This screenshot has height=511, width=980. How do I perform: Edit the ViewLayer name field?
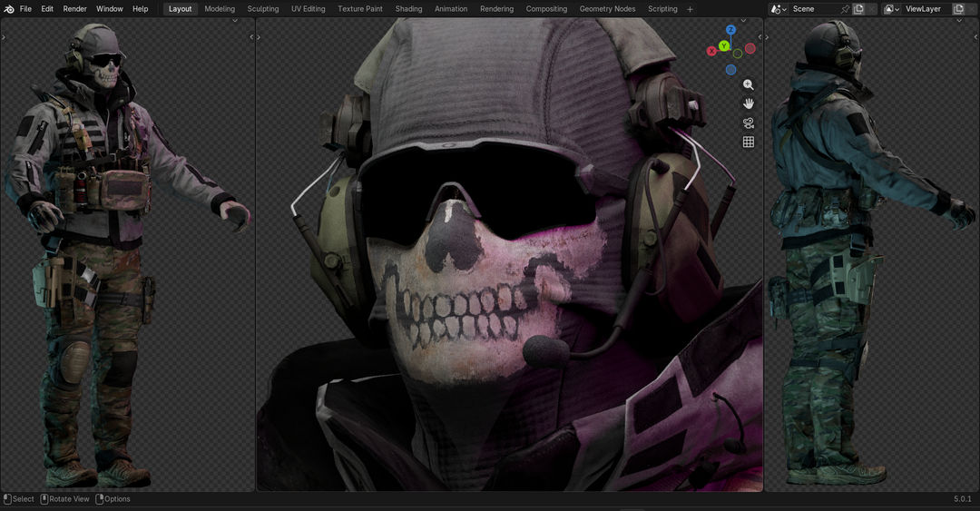[926, 9]
